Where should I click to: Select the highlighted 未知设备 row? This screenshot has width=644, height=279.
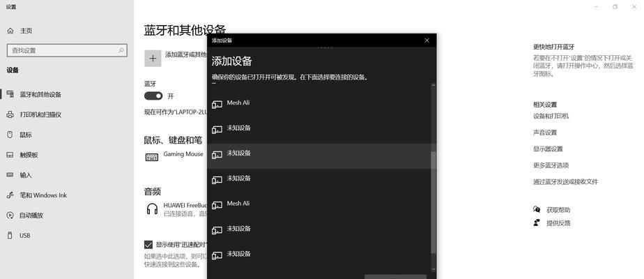click(319, 156)
